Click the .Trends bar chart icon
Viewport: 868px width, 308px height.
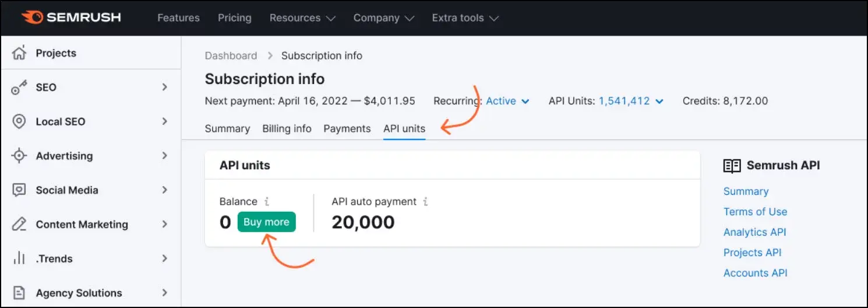tap(19, 258)
